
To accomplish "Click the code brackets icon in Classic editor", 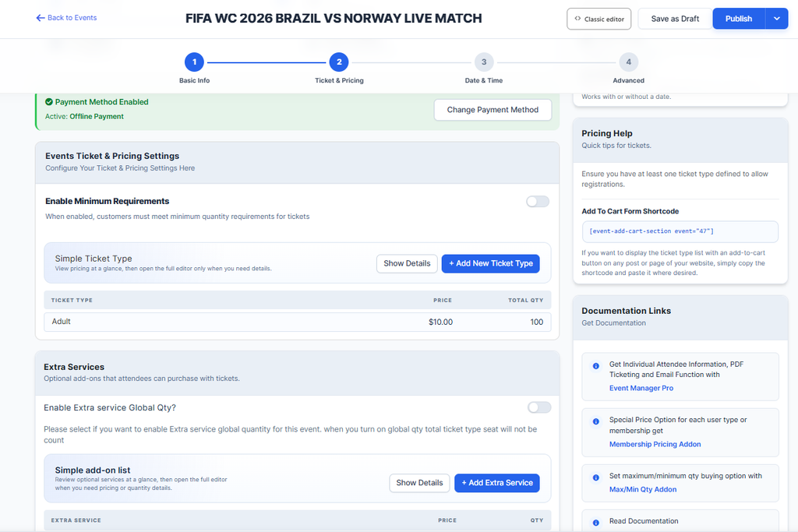I will (577, 19).
